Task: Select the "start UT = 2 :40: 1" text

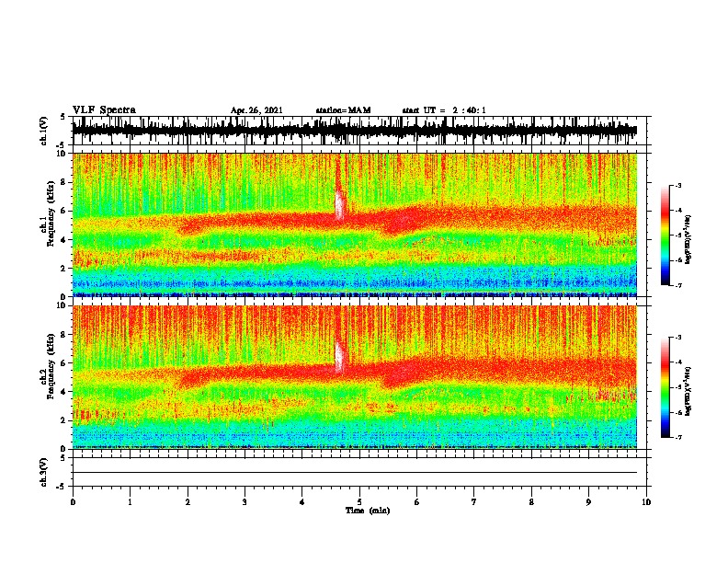Action: [444, 110]
